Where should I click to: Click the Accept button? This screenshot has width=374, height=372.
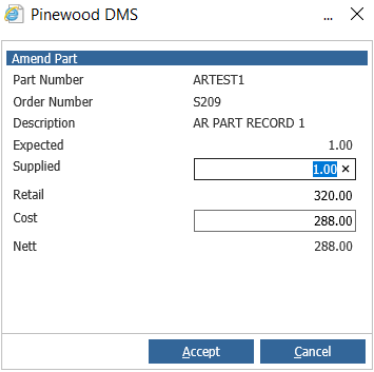click(201, 351)
